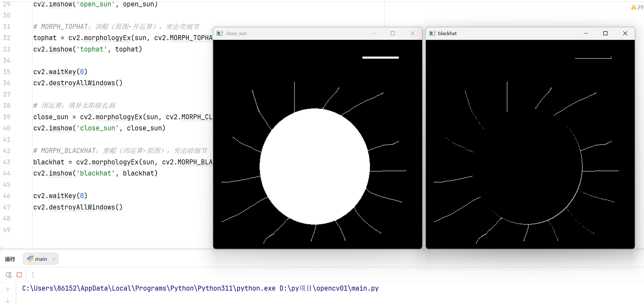Click the console down-arrow icon
The image size is (644, 304).
(x=8, y=300)
